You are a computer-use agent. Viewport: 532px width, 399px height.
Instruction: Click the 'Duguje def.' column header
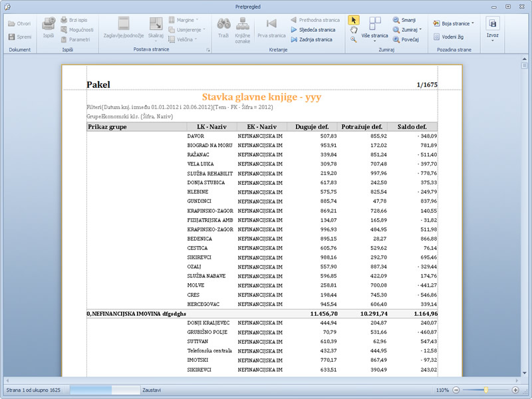(312, 127)
